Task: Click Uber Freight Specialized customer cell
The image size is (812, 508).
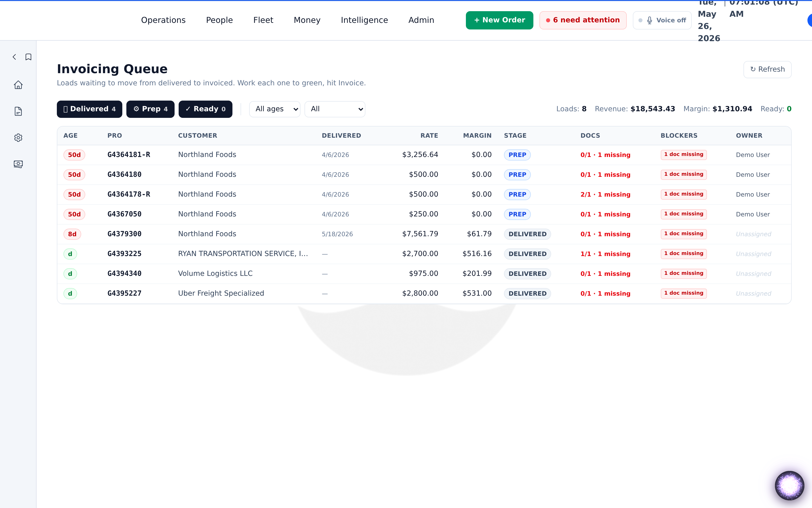Action: (x=221, y=294)
